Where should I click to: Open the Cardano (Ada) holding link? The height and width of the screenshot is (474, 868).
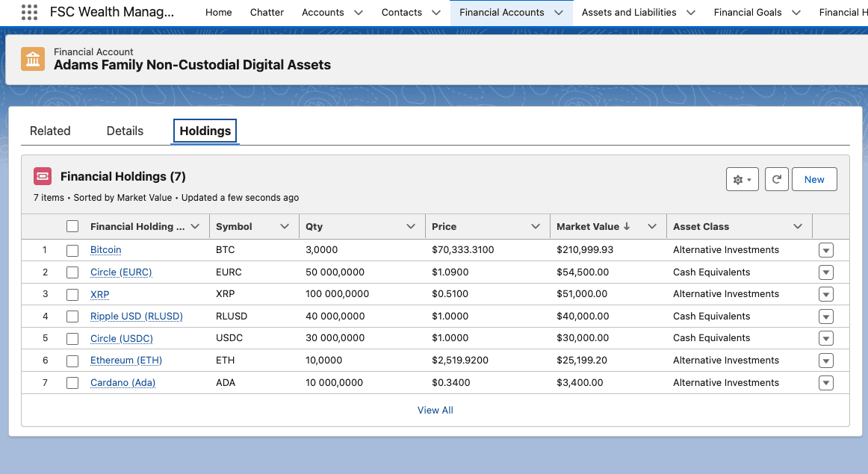coord(123,383)
